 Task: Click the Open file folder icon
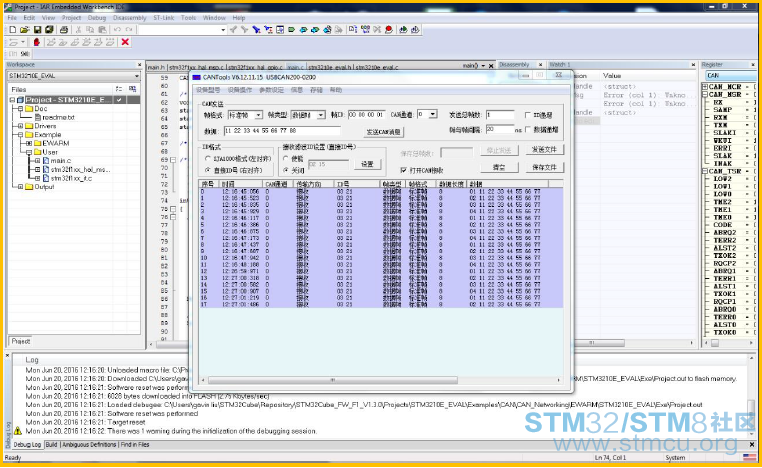[x=25, y=30]
